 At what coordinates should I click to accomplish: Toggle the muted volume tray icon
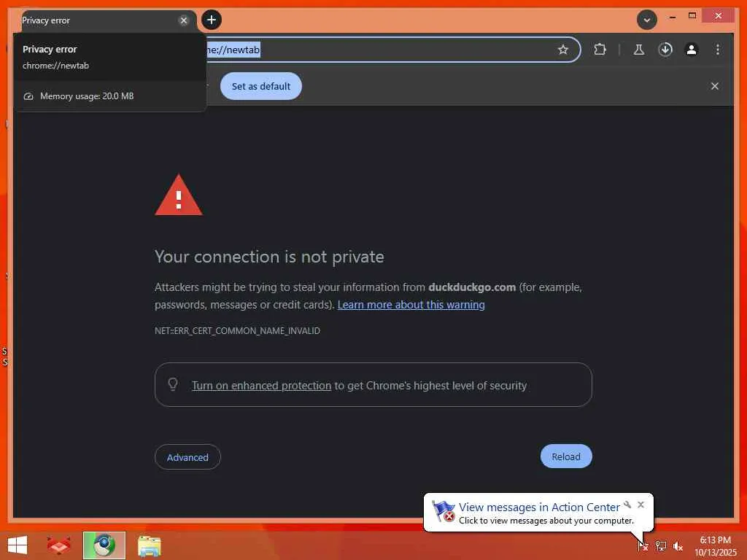tap(678, 546)
